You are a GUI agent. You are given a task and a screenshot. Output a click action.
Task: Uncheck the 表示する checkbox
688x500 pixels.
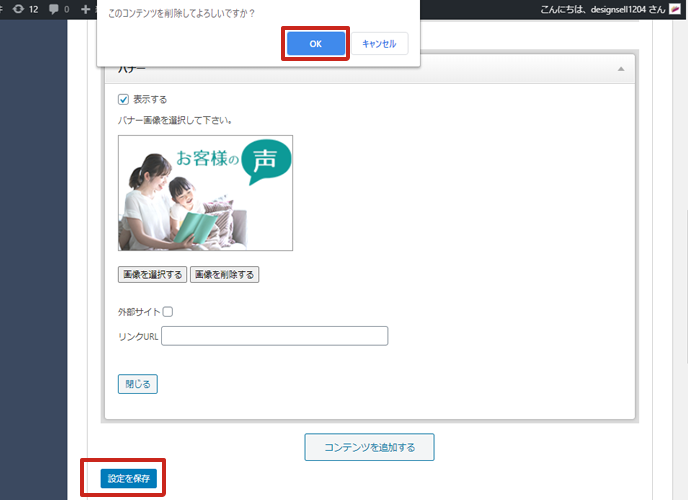click(x=124, y=99)
